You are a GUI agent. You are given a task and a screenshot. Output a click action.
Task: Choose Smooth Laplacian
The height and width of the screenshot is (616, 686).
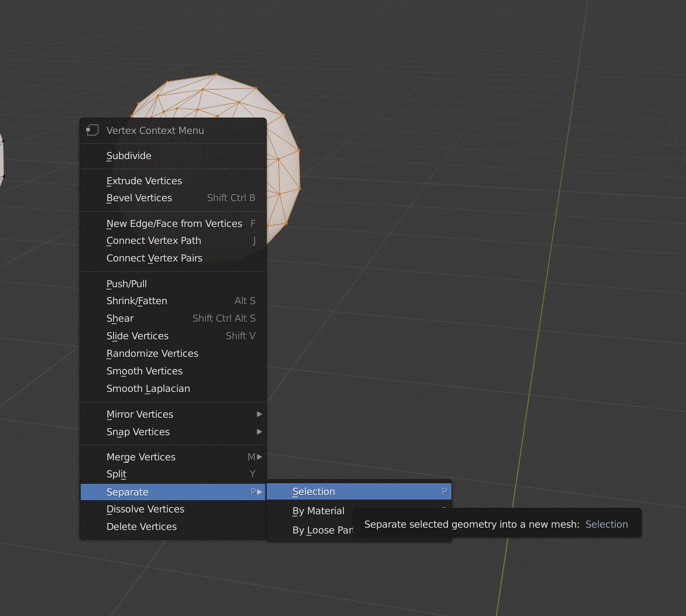pyautogui.click(x=173, y=388)
